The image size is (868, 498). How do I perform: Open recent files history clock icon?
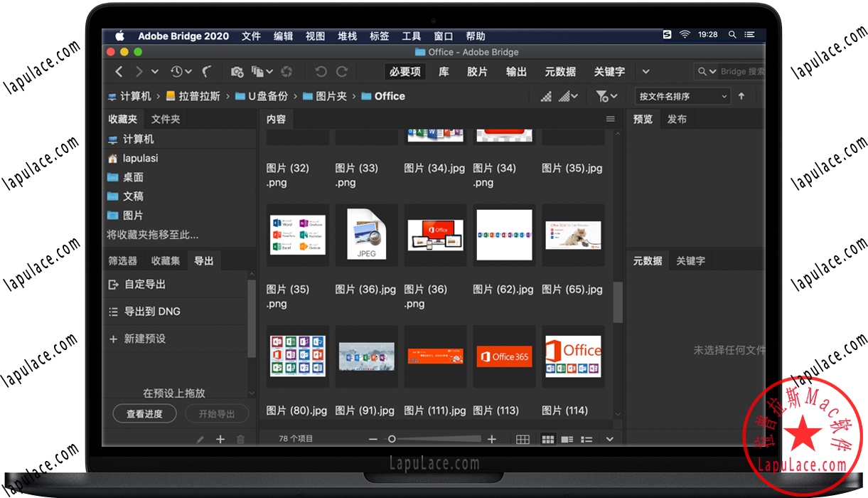[177, 71]
